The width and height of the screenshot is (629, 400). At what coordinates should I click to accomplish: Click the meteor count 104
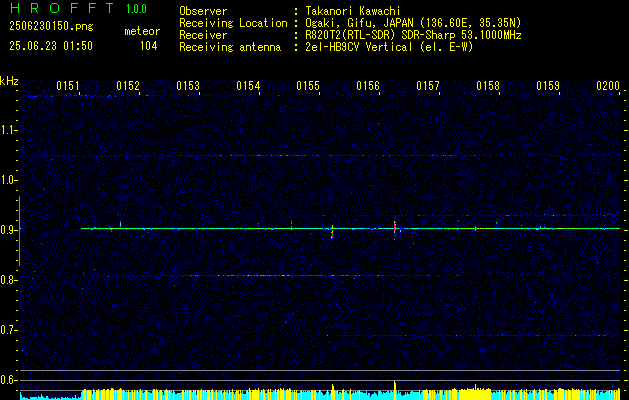pos(148,47)
